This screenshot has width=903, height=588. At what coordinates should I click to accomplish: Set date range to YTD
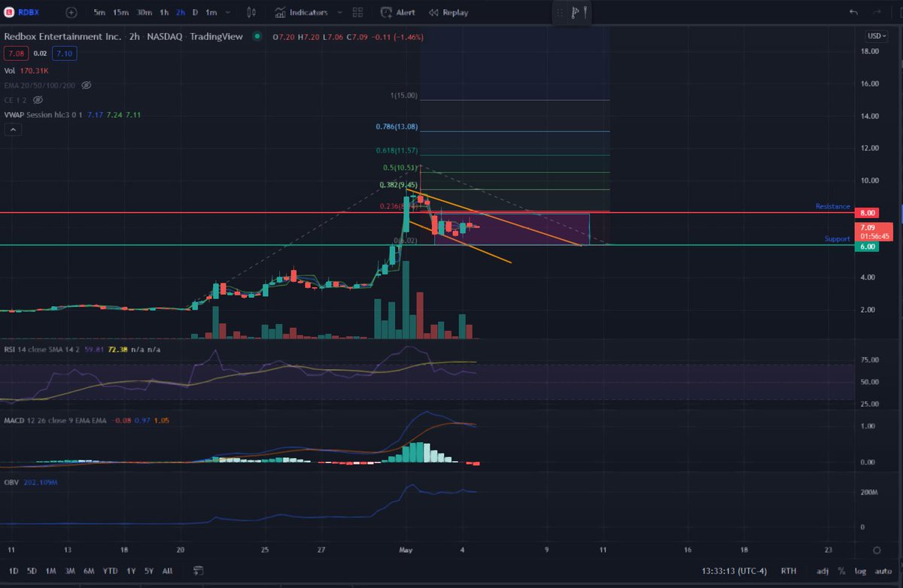click(x=110, y=571)
